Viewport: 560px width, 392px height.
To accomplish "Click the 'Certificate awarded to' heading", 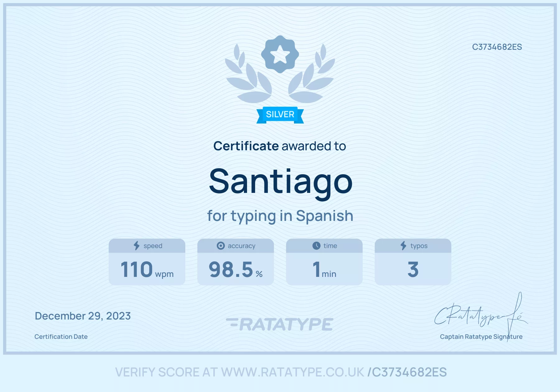I will 280,146.
